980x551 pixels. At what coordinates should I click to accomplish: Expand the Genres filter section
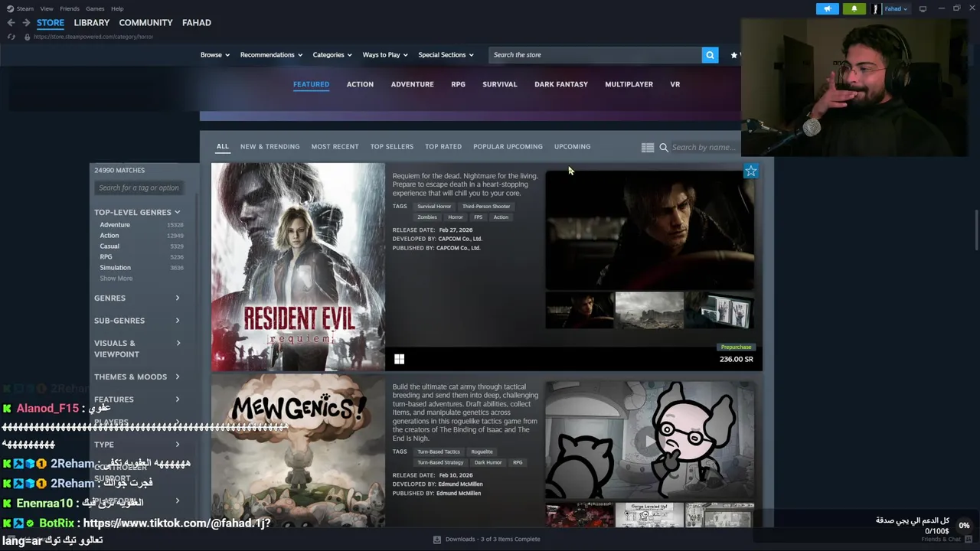pos(137,298)
